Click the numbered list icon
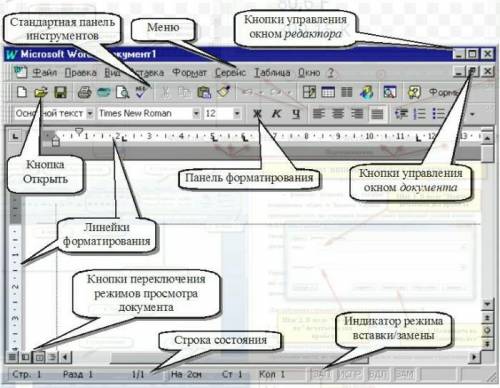The height and width of the screenshot is (388, 500). [419, 114]
